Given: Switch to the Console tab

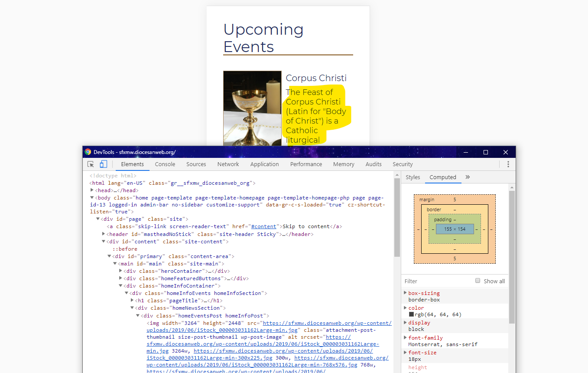Looking at the screenshot, I should tap(165, 164).
